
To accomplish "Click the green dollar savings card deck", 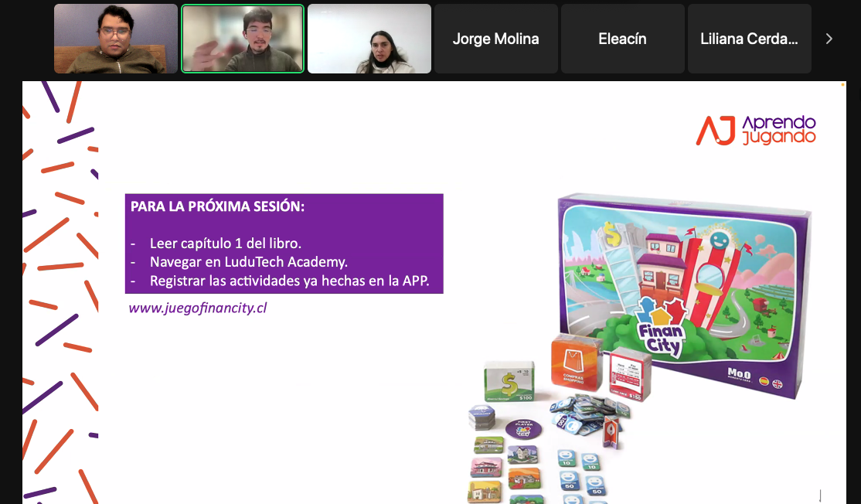I will 509,381.
